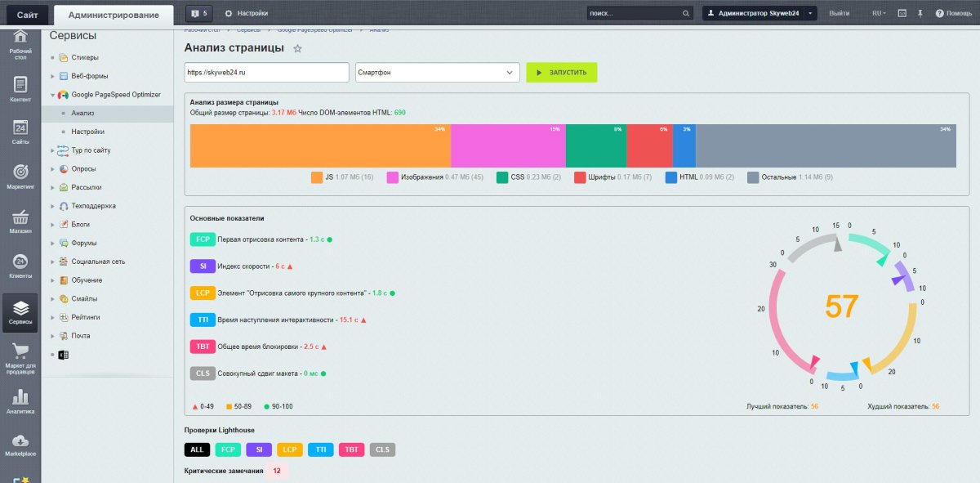Switch to the Сайт tab
The image size is (980, 483).
pos(27,14)
